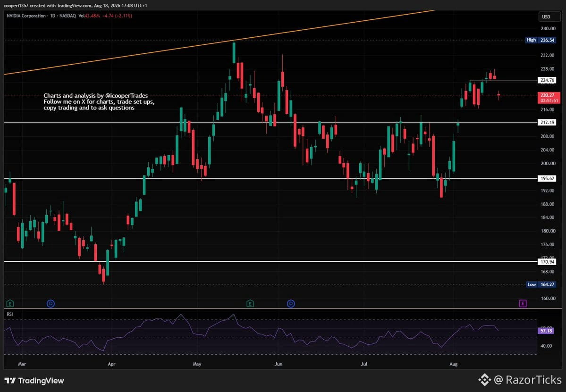
Task: Click the May peak candle at the 236.54 high
Action: [234, 52]
